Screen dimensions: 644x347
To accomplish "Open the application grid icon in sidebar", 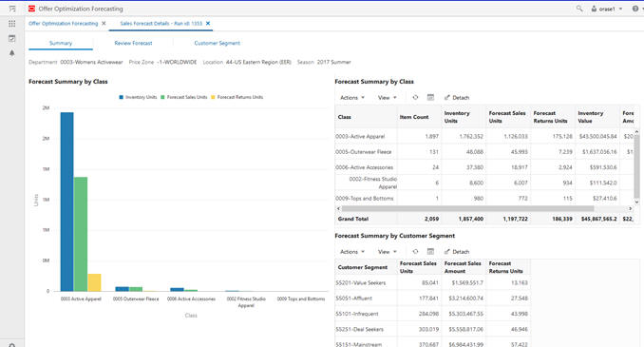I will [x=12, y=24].
